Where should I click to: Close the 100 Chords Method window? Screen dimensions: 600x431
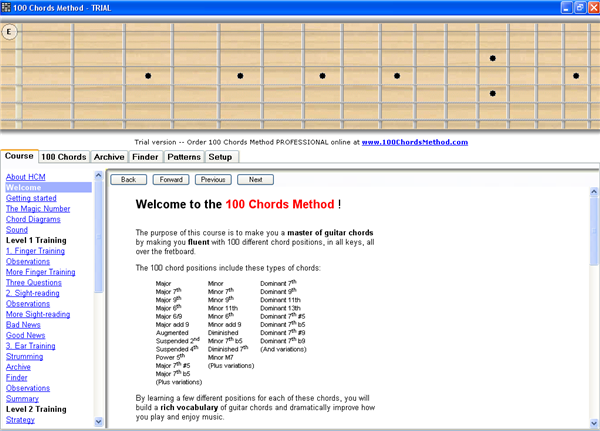click(593, 7)
